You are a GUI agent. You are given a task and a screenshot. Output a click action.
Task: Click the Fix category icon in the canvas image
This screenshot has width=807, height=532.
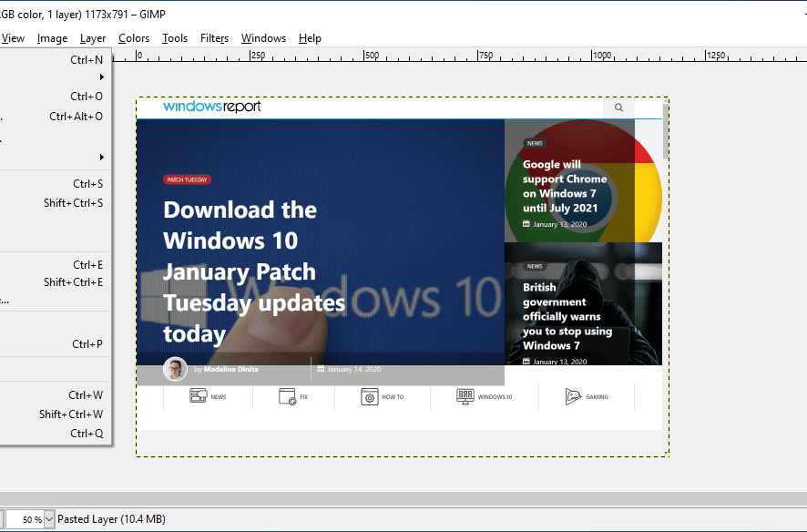pos(287,396)
